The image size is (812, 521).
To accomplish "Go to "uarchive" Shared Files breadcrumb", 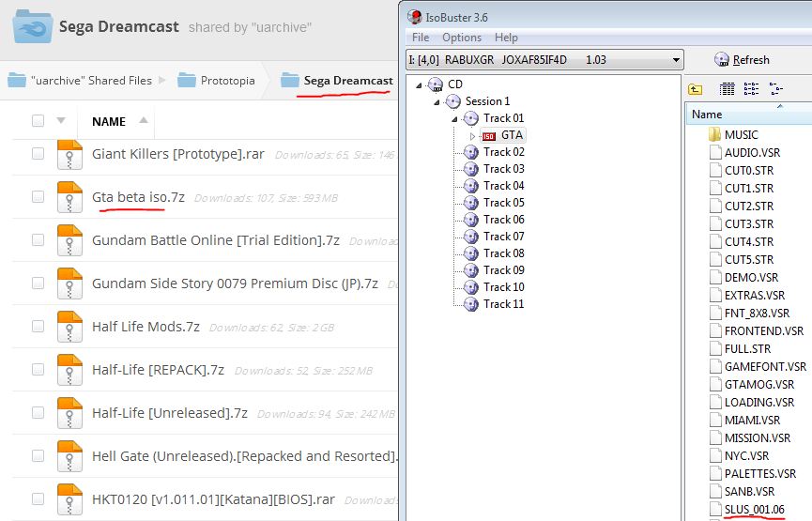I will 92,81.
